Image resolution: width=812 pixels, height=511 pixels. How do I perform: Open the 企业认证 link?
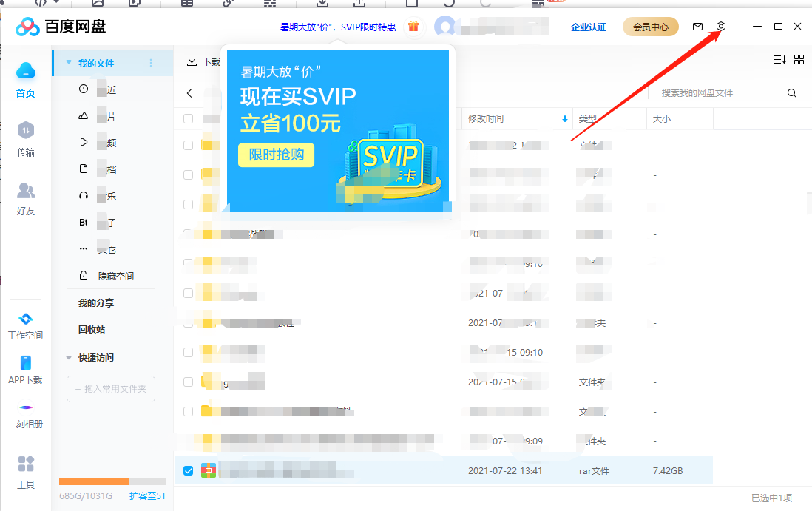pos(588,27)
